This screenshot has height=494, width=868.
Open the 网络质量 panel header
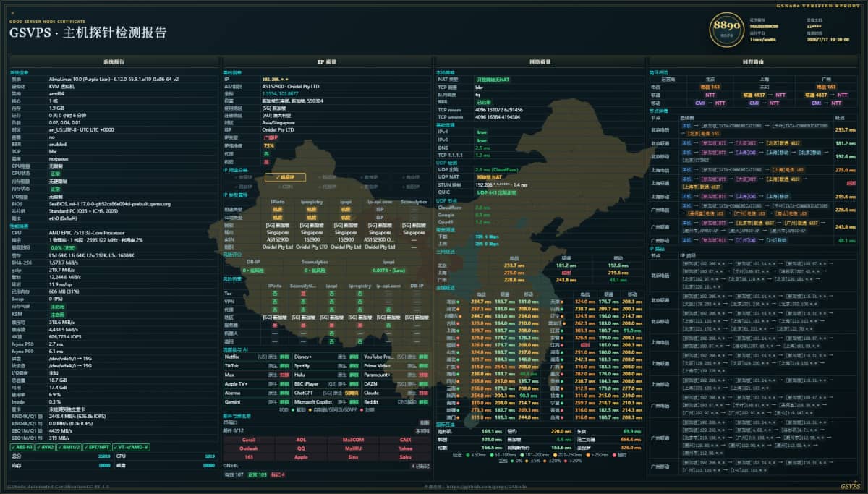point(540,62)
